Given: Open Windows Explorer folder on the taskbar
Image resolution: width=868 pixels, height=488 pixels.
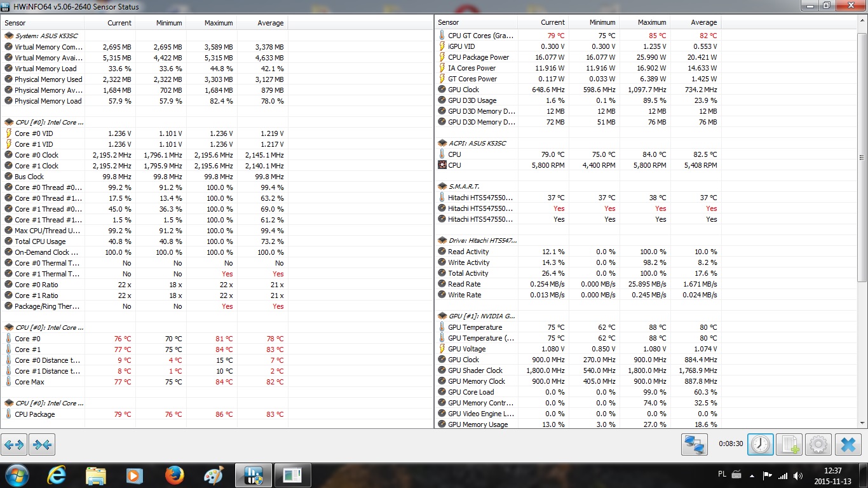Looking at the screenshot, I should tap(95, 475).
